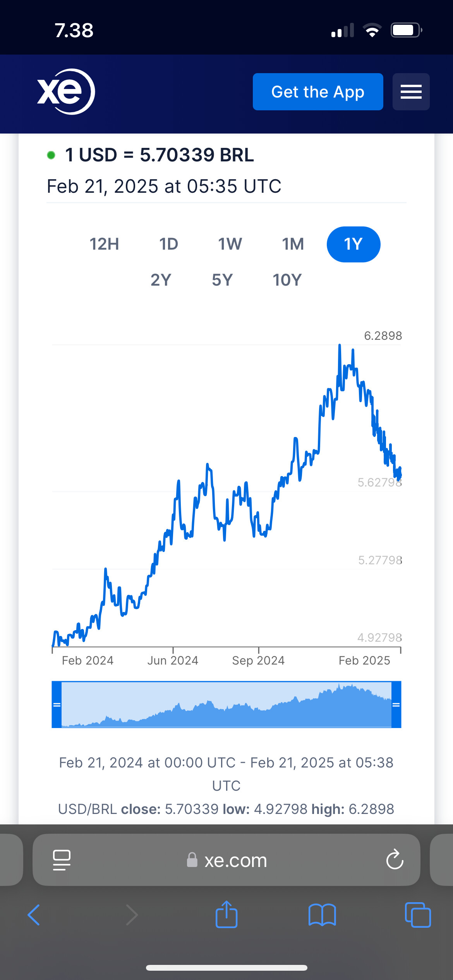Select the 1W range
The image size is (453, 980).
(230, 244)
